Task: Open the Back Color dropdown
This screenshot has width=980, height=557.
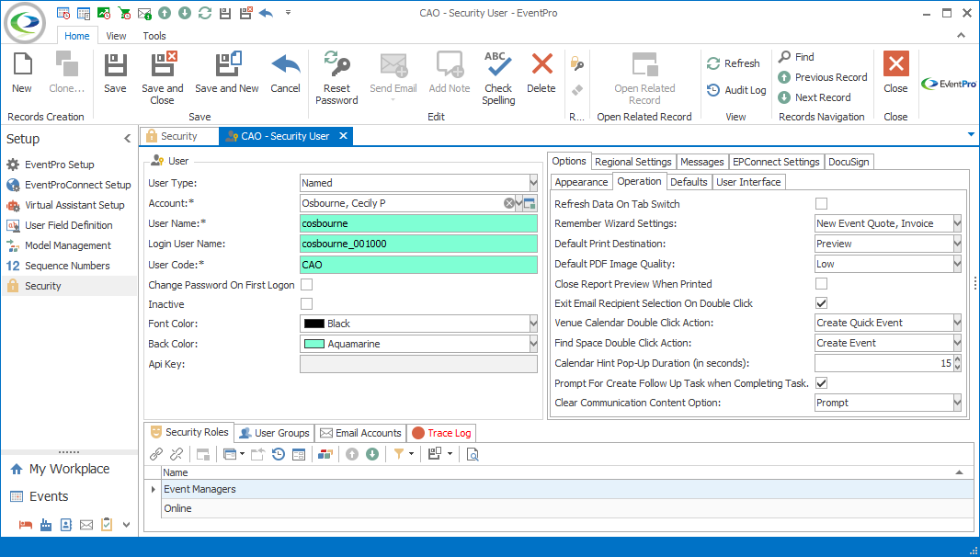Action: click(533, 344)
